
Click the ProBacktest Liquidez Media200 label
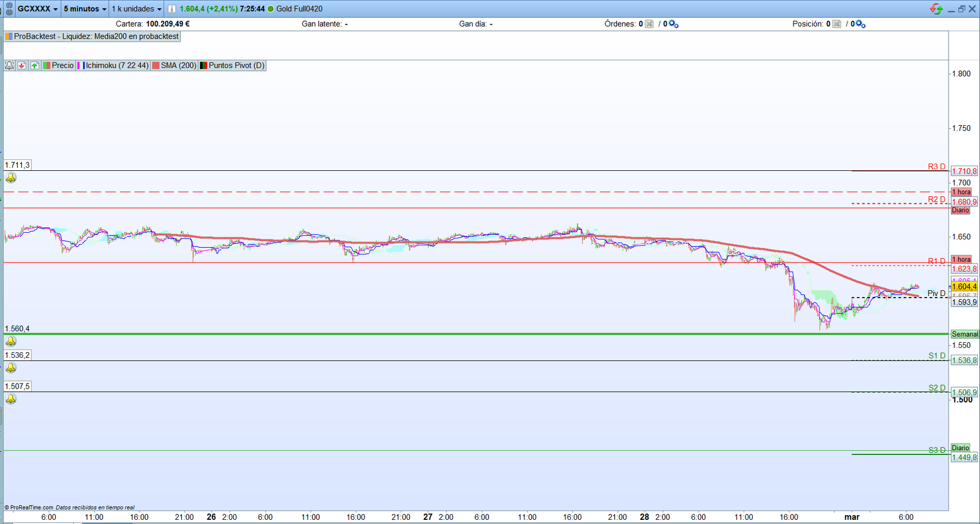pos(92,37)
